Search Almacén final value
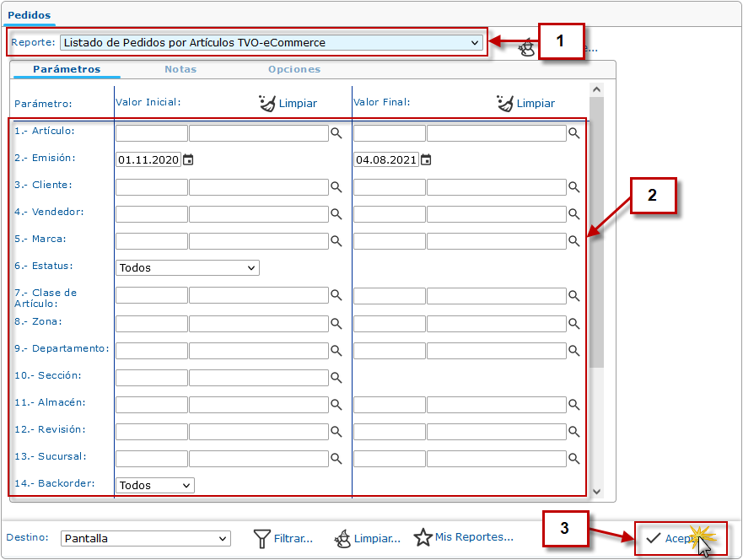 click(573, 404)
